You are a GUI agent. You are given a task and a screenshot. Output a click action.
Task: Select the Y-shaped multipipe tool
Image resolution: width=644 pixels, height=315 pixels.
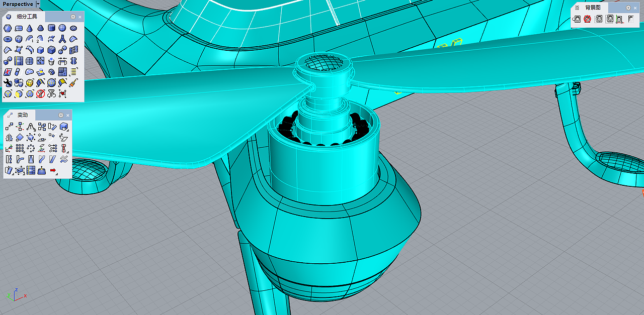(62, 39)
